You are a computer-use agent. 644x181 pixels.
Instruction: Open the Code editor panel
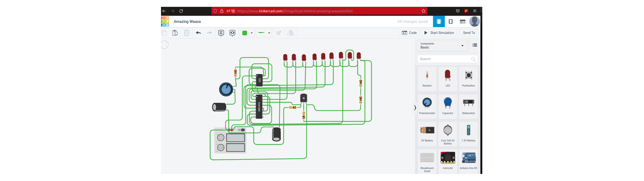tap(409, 33)
